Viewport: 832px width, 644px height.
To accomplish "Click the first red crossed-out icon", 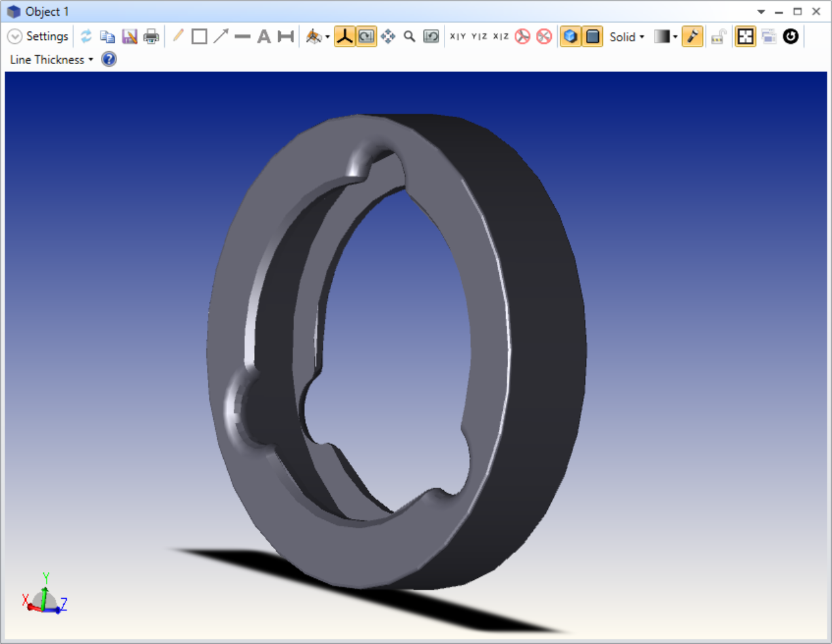I will (522, 37).
